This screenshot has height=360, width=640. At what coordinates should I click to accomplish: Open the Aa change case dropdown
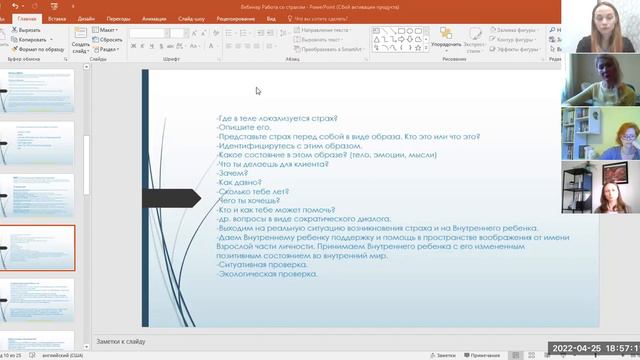pos(194,46)
